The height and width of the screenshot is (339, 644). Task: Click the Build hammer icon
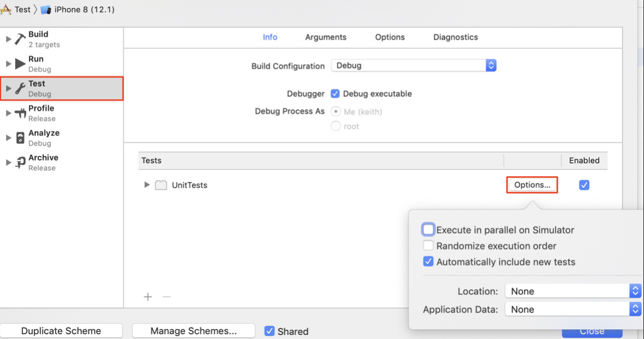coord(20,39)
